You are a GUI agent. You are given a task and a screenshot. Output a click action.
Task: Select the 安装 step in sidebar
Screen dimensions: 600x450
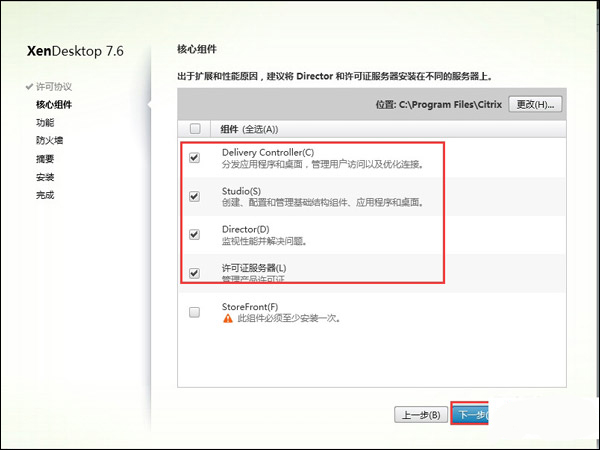(x=45, y=177)
